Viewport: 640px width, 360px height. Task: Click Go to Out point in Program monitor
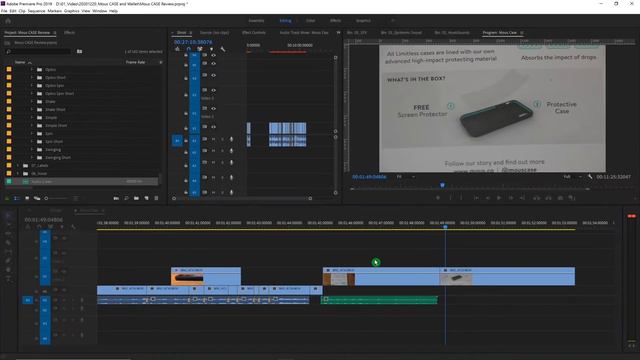522,198
